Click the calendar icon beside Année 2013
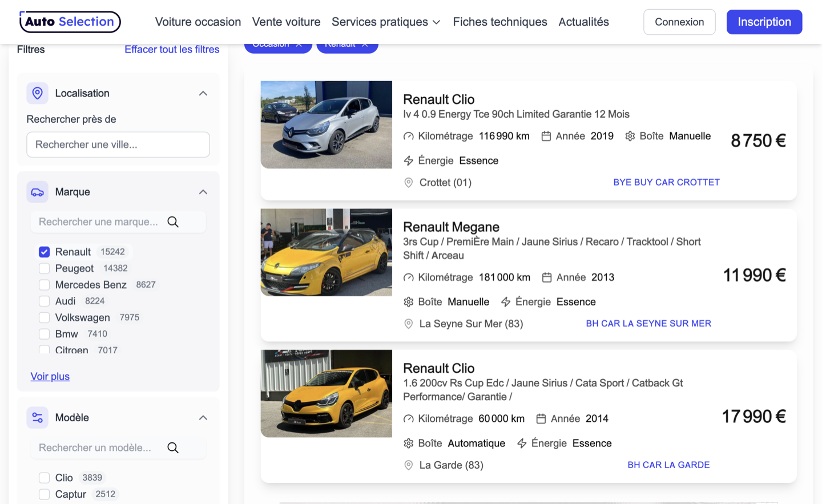822x504 pixels. tap(547, 277)
